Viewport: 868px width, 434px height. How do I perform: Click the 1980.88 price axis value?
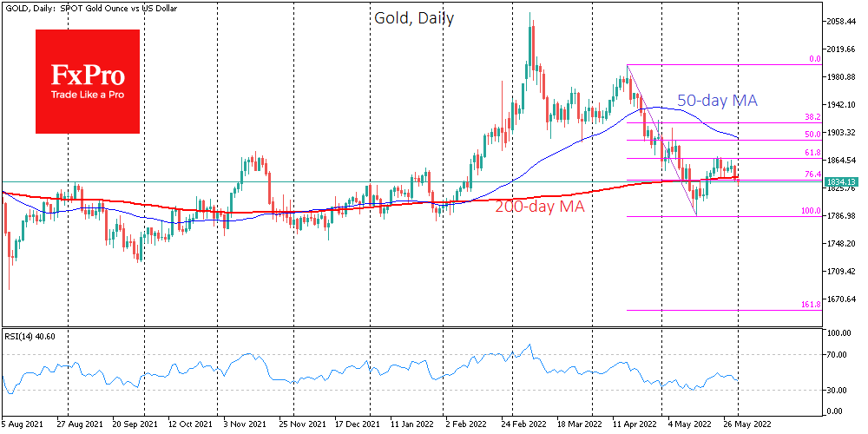point(841,77)
